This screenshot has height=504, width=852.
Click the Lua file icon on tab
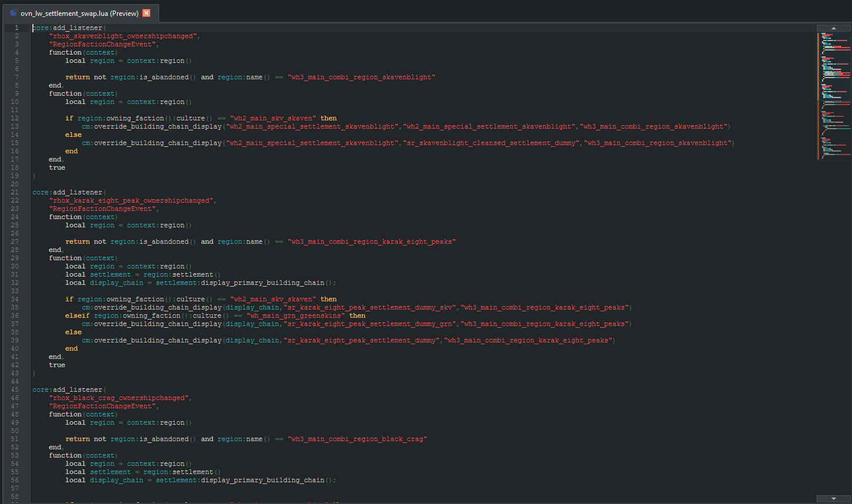[x=14, y=13]
